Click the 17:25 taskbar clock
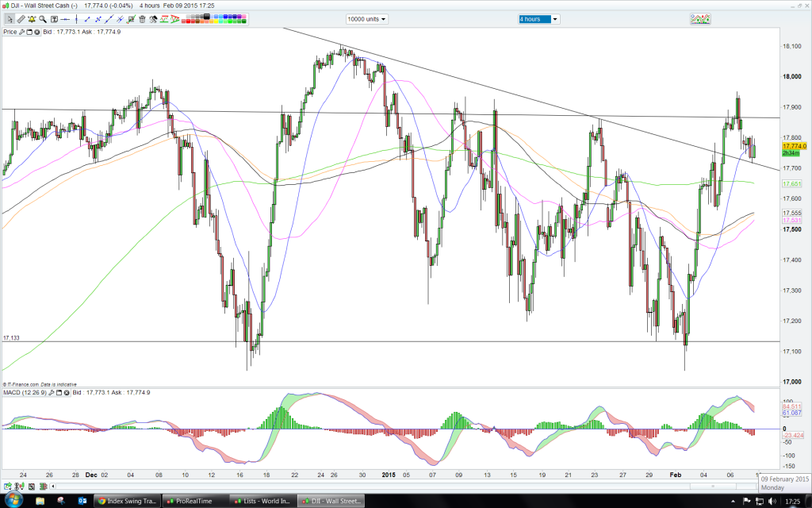 click(x=792, y=502)
